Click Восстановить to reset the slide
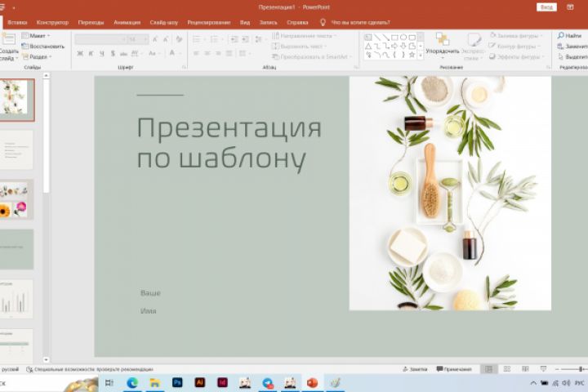This screenshot has width=588, height=392. coord(43,47)
